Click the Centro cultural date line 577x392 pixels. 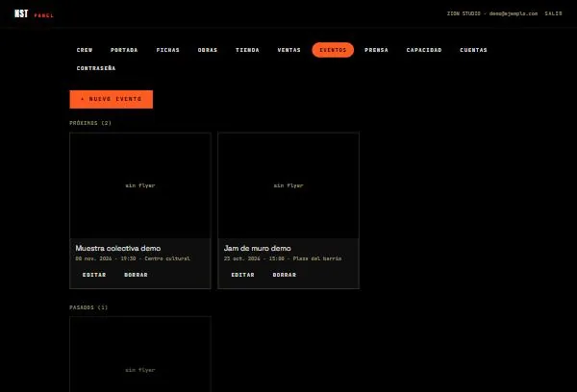pos(133,258)
